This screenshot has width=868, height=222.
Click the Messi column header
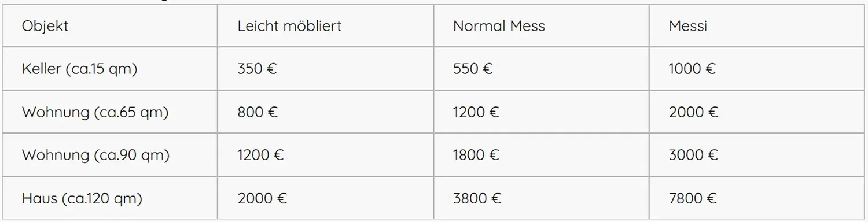(x=758, y=26)
